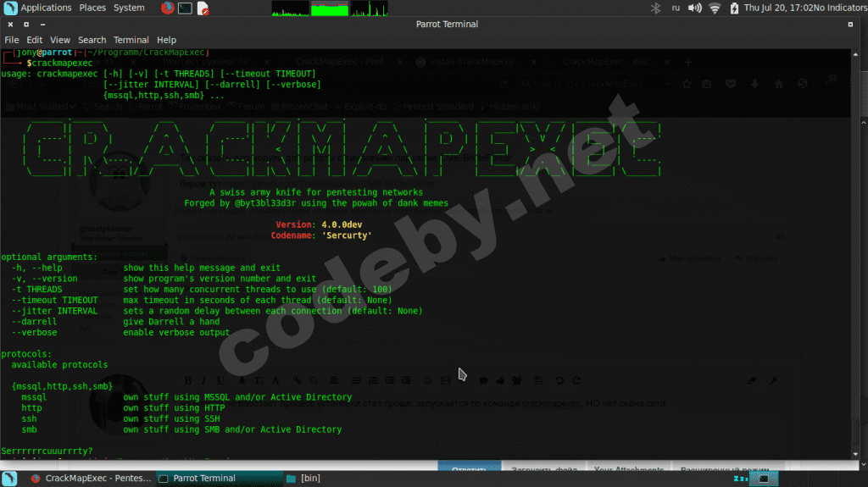
Task: Click the home icon in background browser
Action: 779,84
